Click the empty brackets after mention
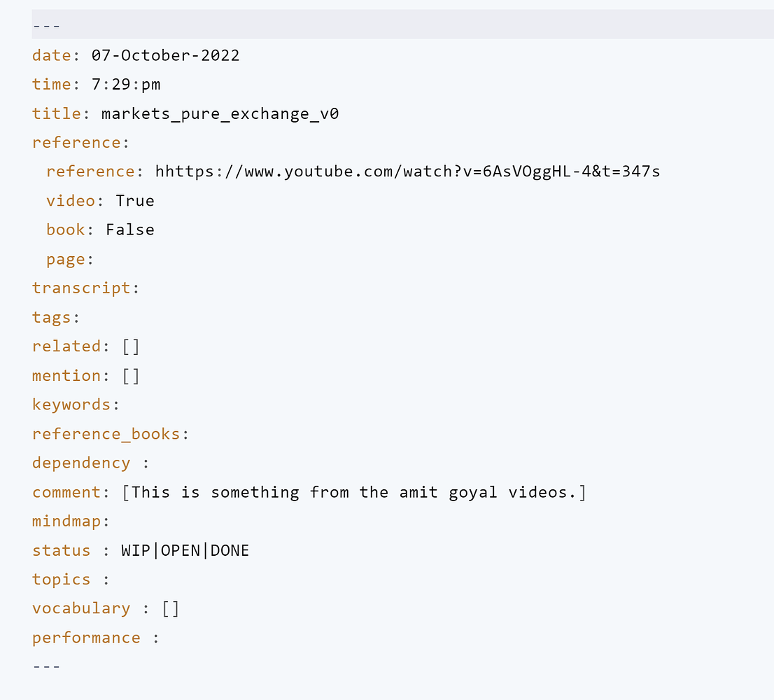The height and width of the screenshot is (700, 774). point(131,376)
